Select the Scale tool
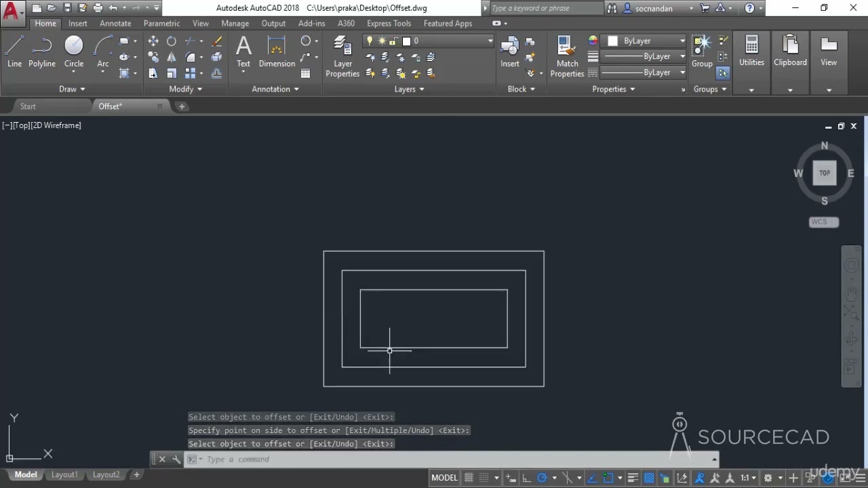This screenshot has width=868, height=488. (x=172, y=73)
